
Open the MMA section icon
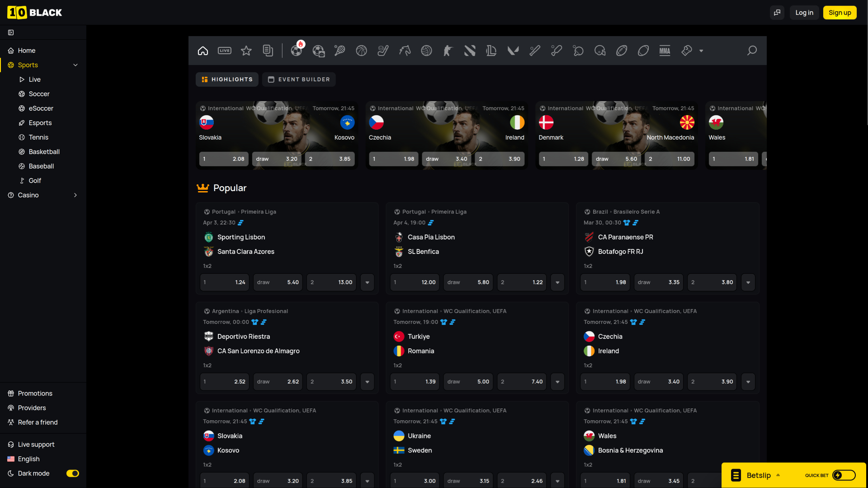[665, 51]
